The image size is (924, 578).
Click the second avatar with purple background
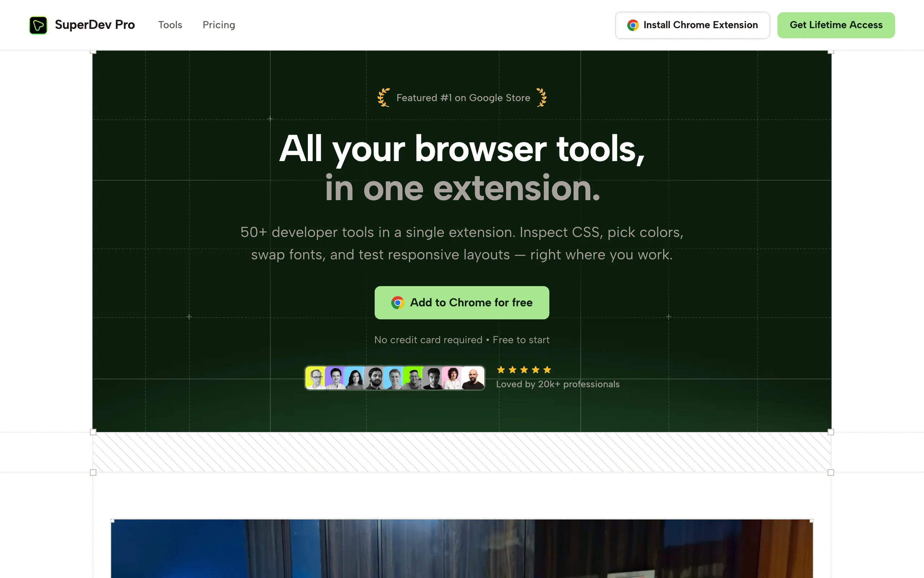[335, 378]
